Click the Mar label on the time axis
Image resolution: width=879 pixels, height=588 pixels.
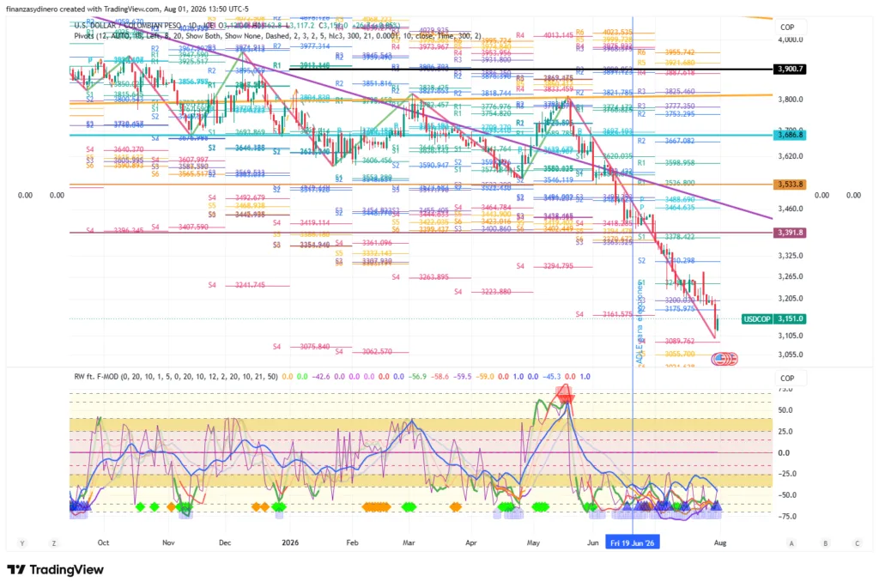click(x=409, y=543)
